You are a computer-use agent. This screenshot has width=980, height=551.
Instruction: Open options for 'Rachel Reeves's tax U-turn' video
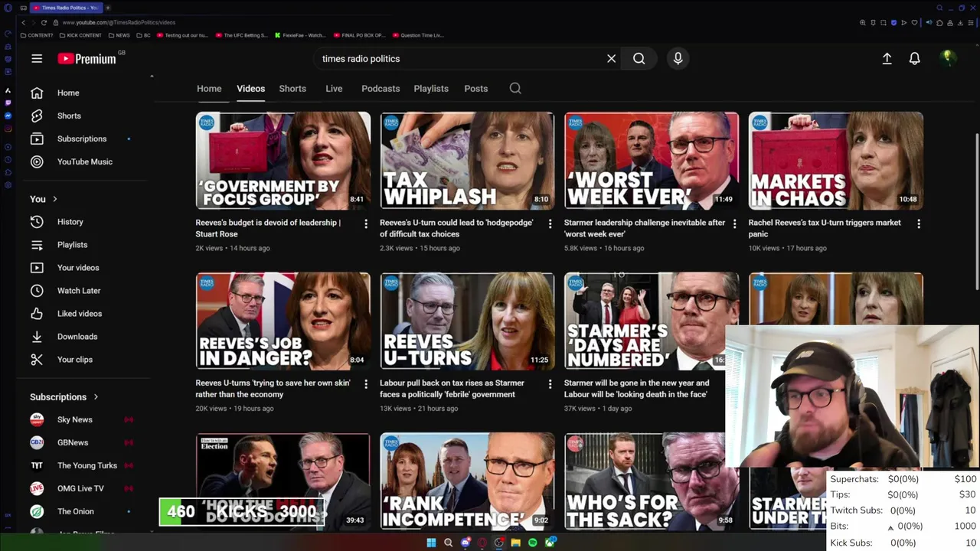click(x=919, y=223)
